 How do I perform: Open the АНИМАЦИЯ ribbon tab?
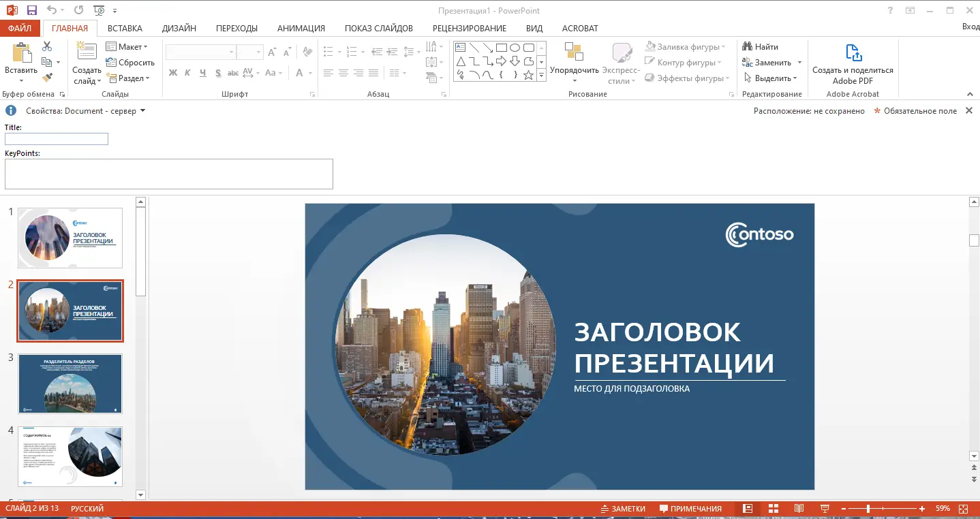[301, 28]
